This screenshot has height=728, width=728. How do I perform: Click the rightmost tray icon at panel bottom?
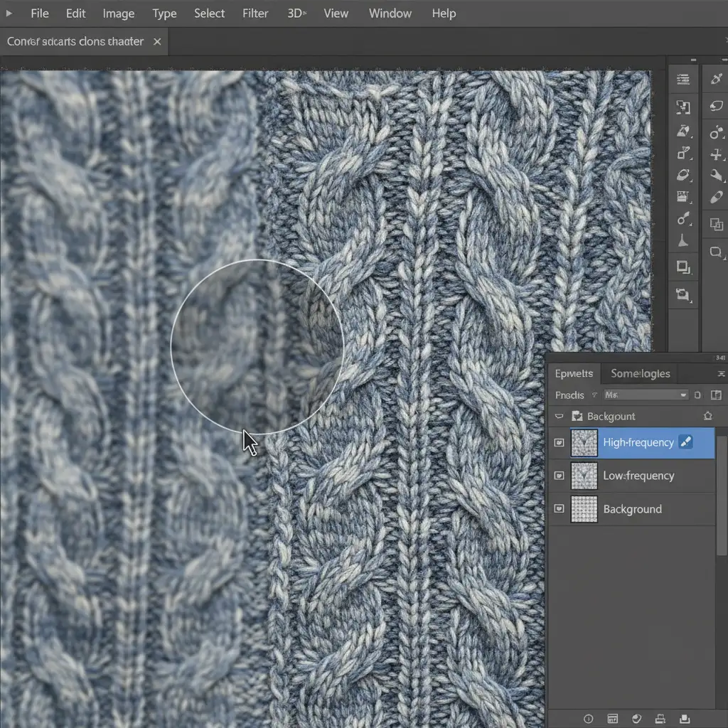684,719
